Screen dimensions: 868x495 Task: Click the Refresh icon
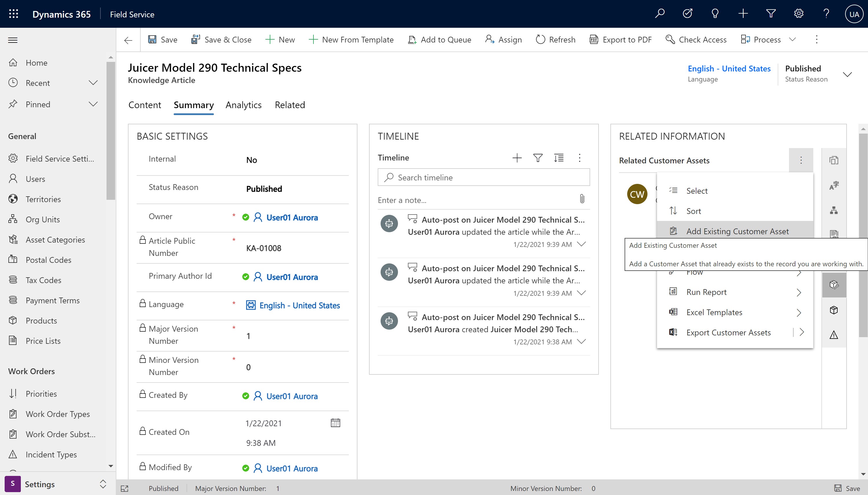pyautogui.click(x=539, y=39)
